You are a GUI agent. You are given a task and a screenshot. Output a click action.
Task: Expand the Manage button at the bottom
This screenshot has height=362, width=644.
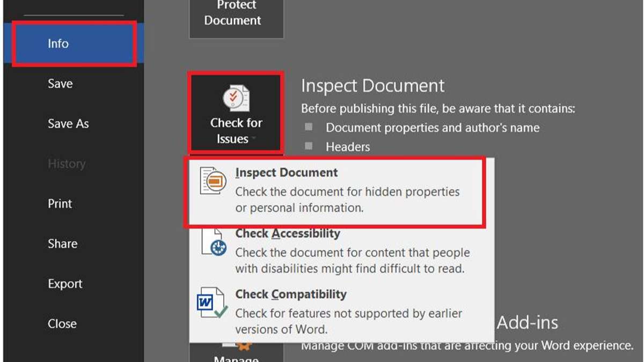(236, 357)
